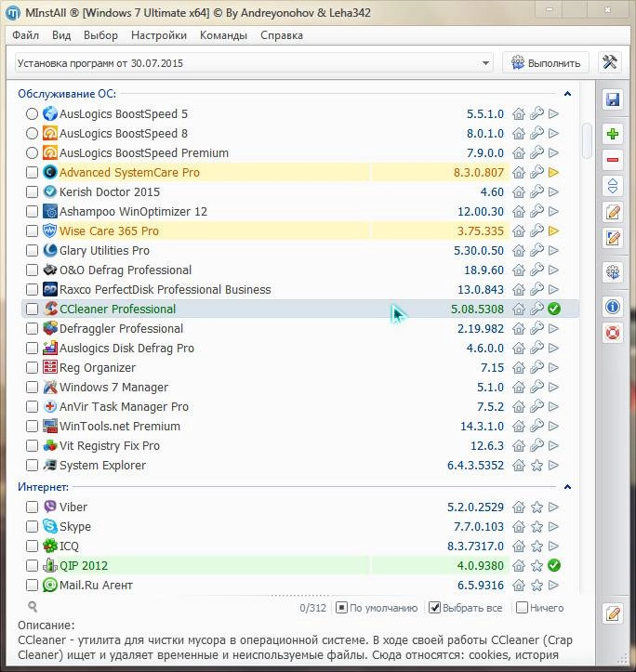Click the 0/312 selection counter
Screen dimensions: 636x672
point(312,608)
